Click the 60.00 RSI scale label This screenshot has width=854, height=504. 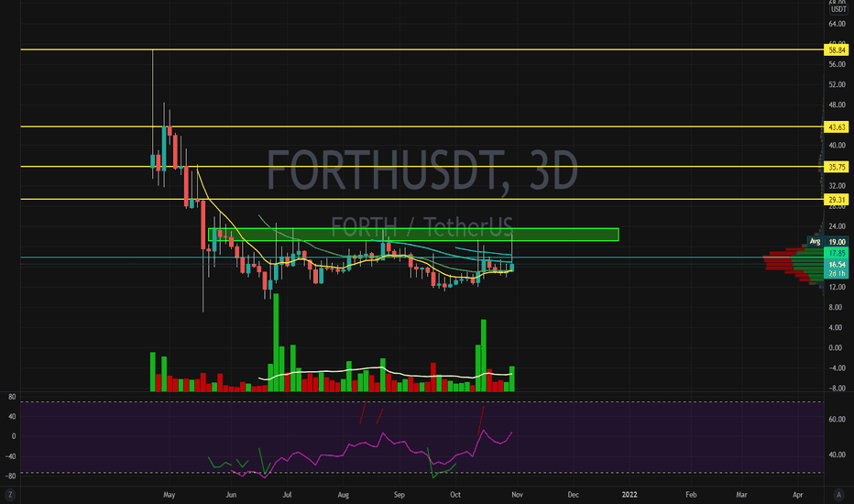click(x=837, y=419)
